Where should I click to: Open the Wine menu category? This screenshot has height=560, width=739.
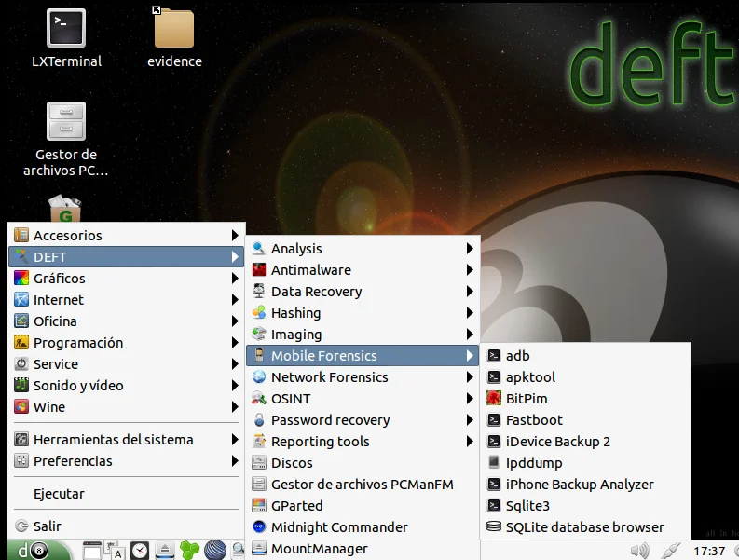pyautogui.click(x=127, y=407)
